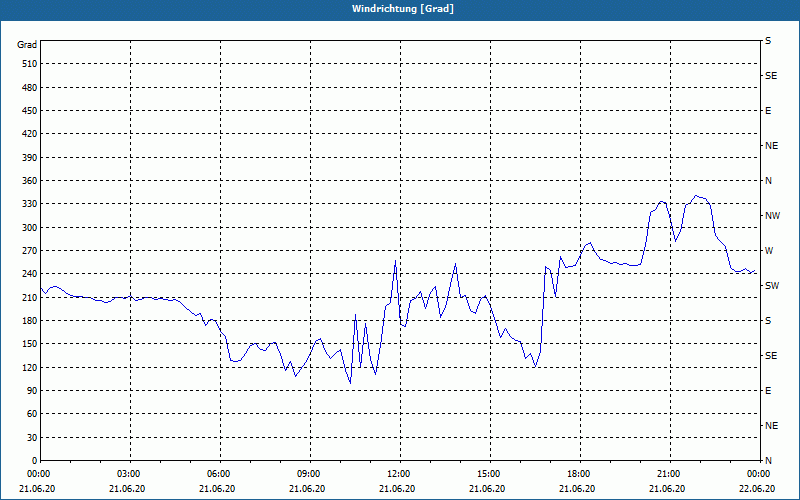800x500 pixels.
Task: Select the 120 degree axis label
Action: pyautogui.click(x=30, y=367)
